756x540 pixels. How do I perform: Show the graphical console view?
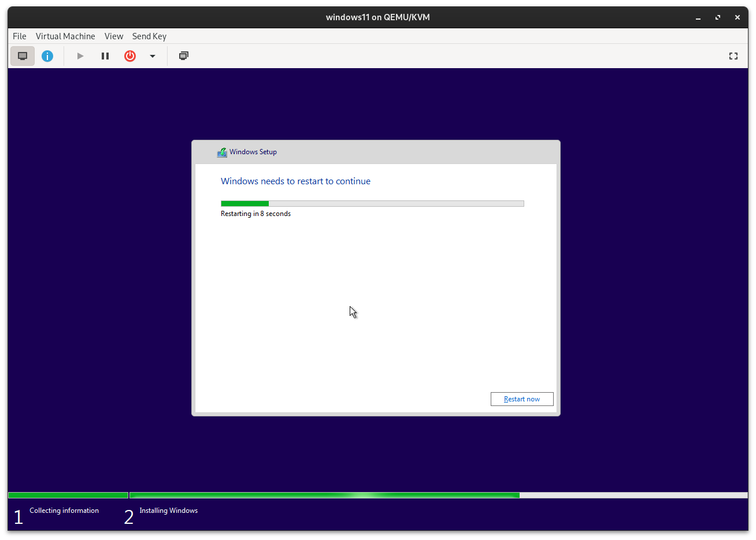point(23,56)
